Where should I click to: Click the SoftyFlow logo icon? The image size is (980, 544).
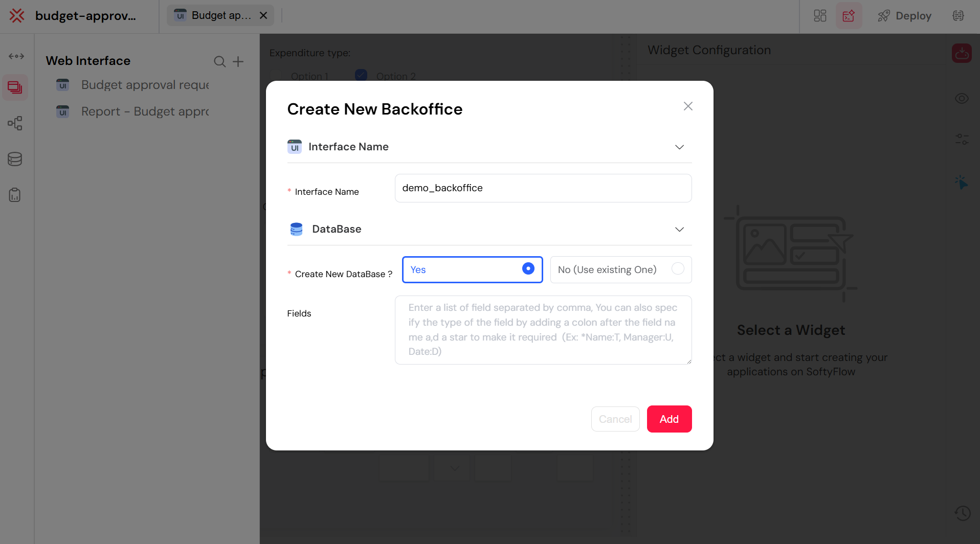pos(17,16)
